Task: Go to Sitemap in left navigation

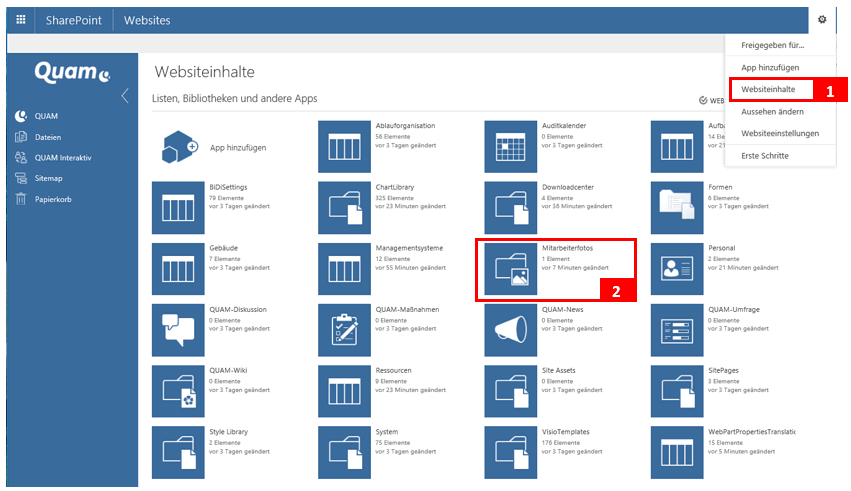Action: (x=48, y=178)
